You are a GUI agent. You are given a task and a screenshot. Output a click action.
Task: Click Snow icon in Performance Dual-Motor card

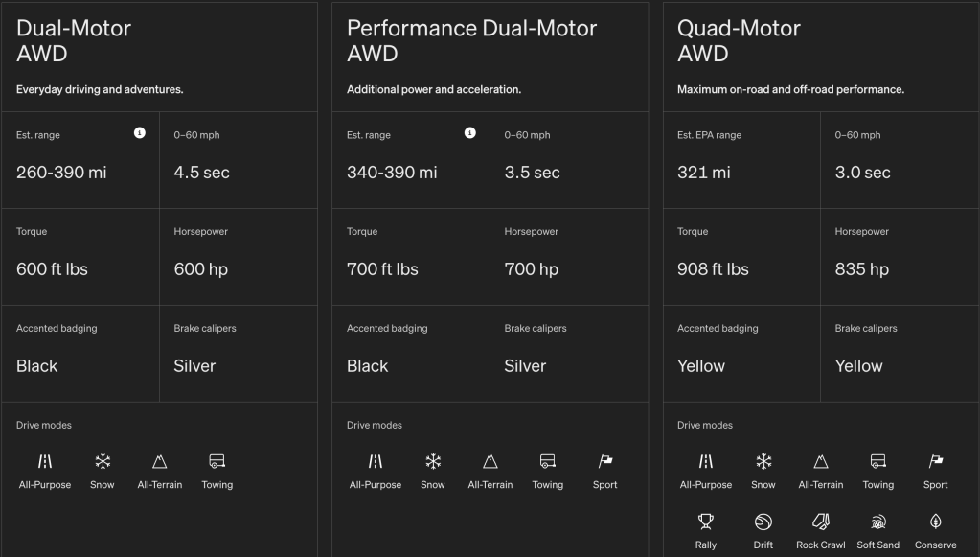coord(433,461)
